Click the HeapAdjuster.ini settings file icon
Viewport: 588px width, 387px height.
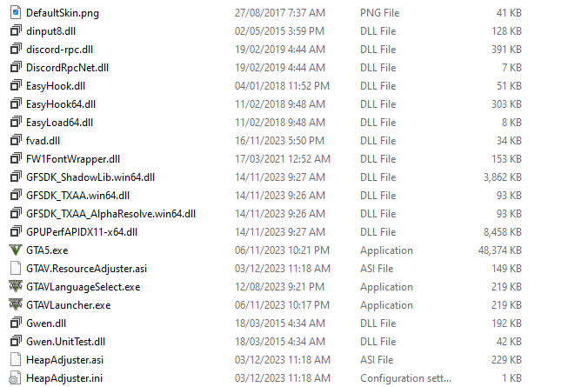click(x=16, y=378)
